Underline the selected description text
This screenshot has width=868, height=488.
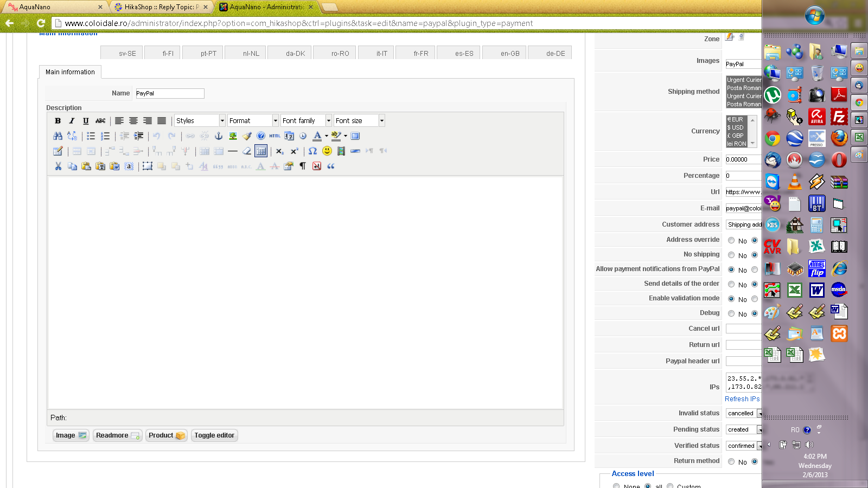click(86, 121)
